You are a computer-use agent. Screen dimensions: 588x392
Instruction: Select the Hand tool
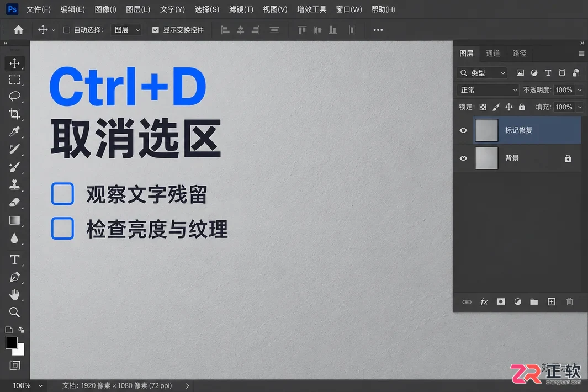click(x=14, y=295)
